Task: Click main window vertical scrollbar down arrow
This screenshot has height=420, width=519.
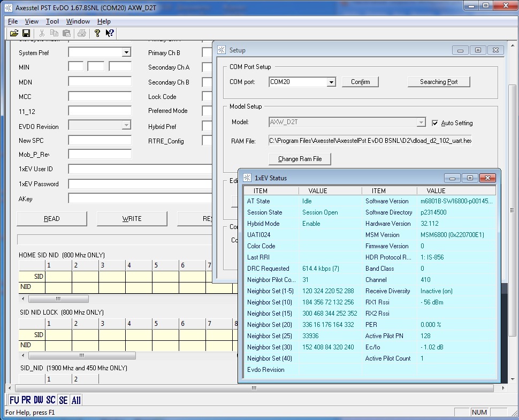Action: click(513, 379)
